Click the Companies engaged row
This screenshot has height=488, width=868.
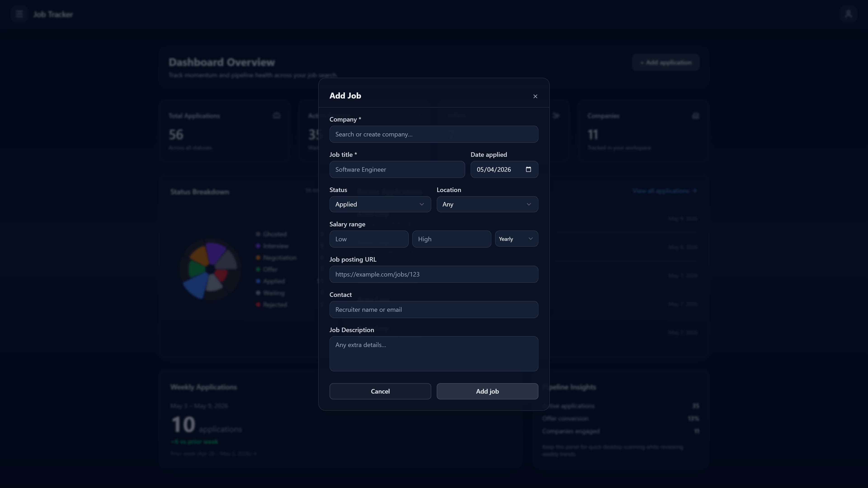click(620, 431)
